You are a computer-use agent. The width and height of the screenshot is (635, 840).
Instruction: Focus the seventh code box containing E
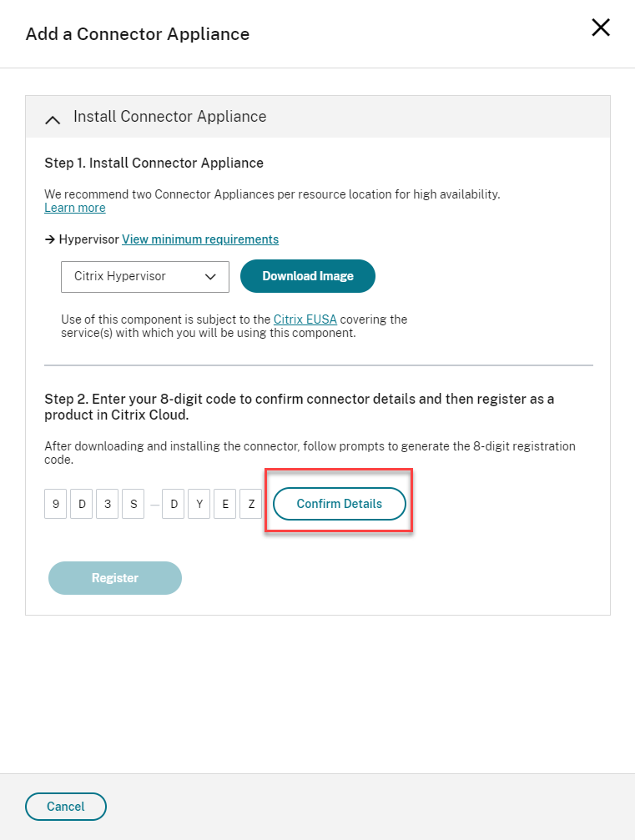[225, 504]
